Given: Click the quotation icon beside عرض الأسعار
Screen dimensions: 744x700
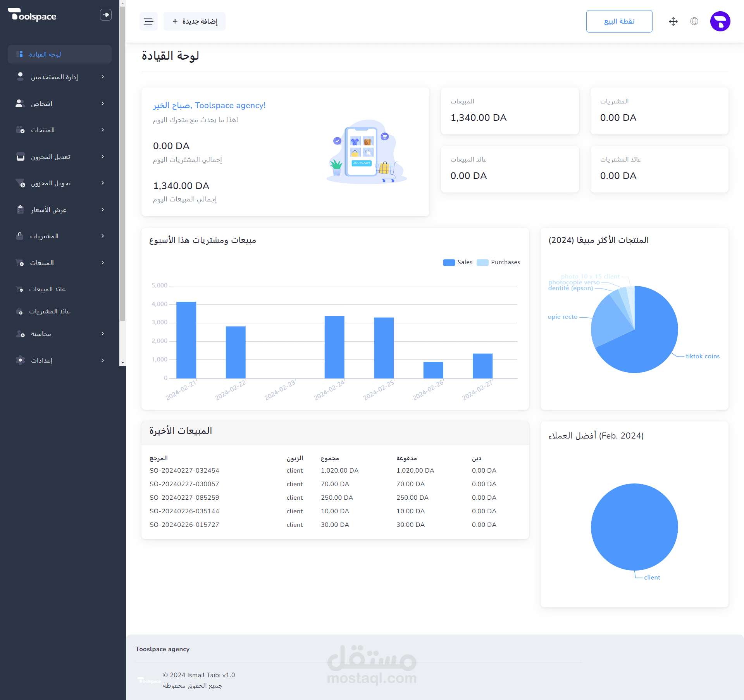Looking at the screenshot, I should pos(20,210).
